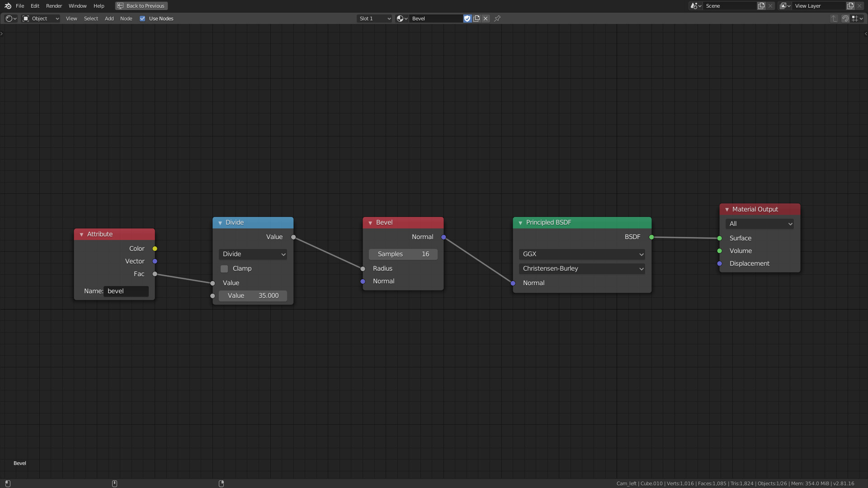Pin the material with the pin icon

(497, 19)
